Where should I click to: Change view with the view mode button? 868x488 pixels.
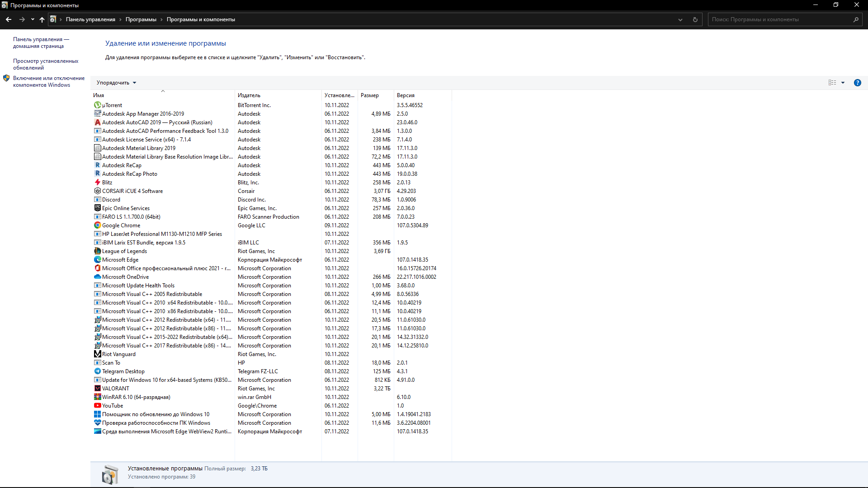point(832,83)
